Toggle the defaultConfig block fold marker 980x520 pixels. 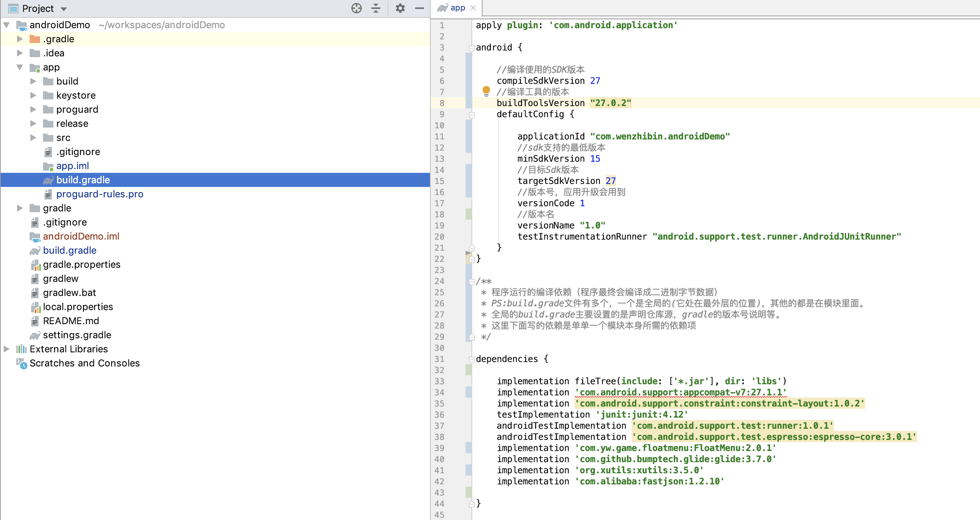click(472, 115)
